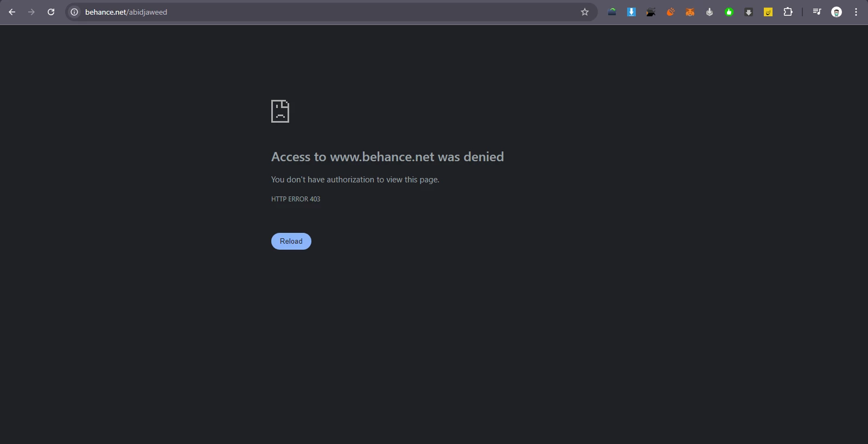Open the media controls music icon

click(817, 12)
